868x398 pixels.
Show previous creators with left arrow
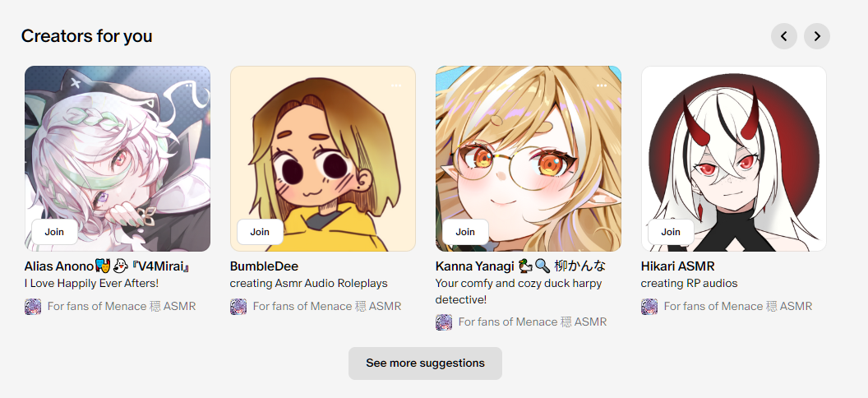[x=784, y=36]
